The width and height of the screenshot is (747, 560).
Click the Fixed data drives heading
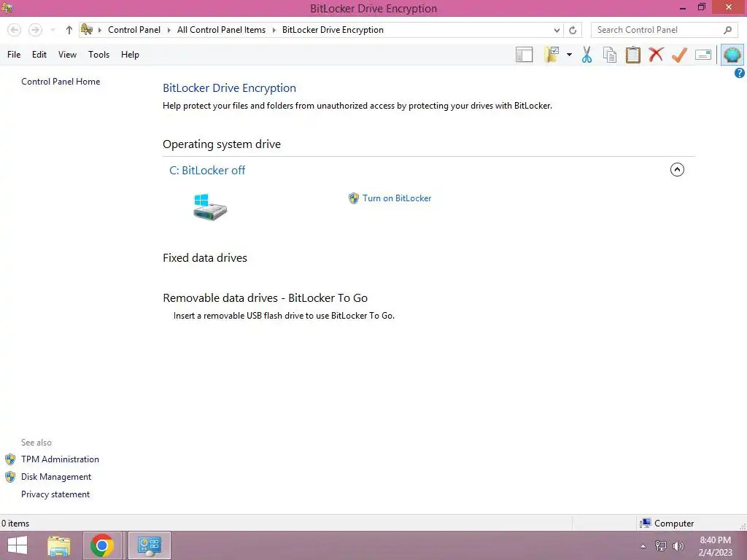205,258
